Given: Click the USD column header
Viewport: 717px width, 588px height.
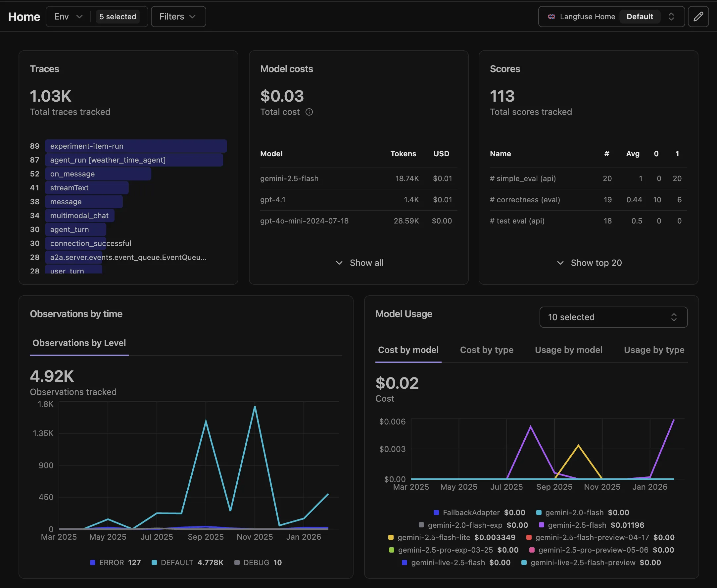Looking at the screenshot, I should pyautogui.click(x=441, y=154).
